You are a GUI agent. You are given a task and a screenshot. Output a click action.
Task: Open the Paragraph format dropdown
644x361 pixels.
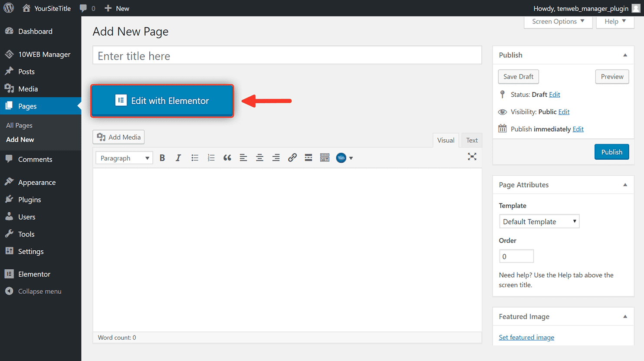[x=124, y=158]
